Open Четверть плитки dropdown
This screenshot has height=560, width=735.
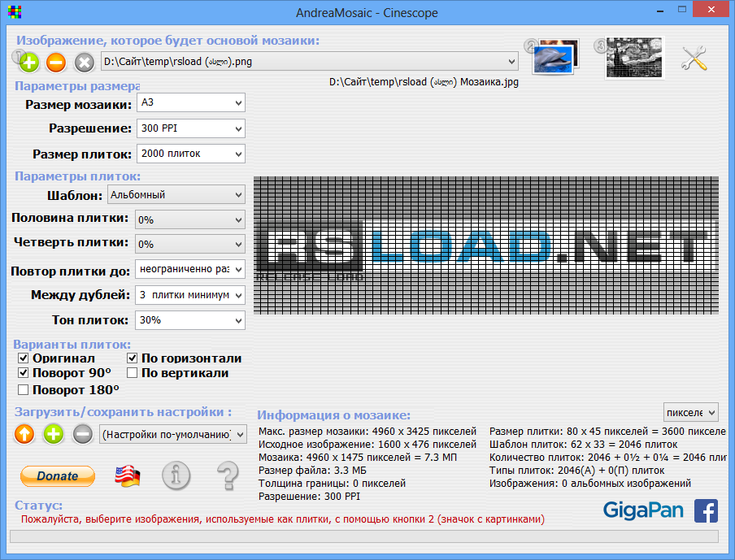coord(189,244)
